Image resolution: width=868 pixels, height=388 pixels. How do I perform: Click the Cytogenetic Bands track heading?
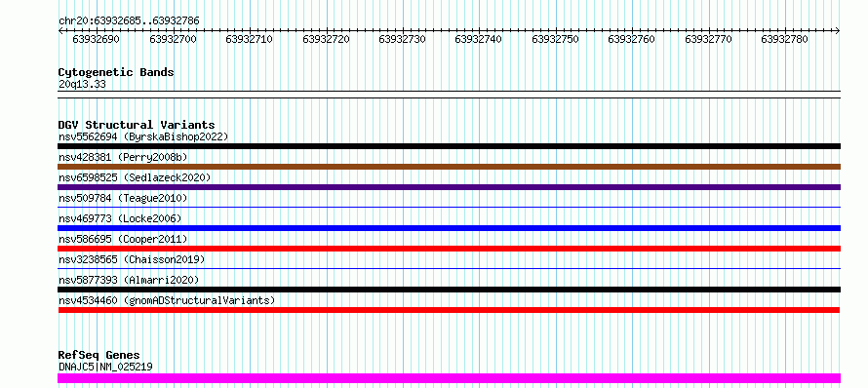(x=116, y=72)
